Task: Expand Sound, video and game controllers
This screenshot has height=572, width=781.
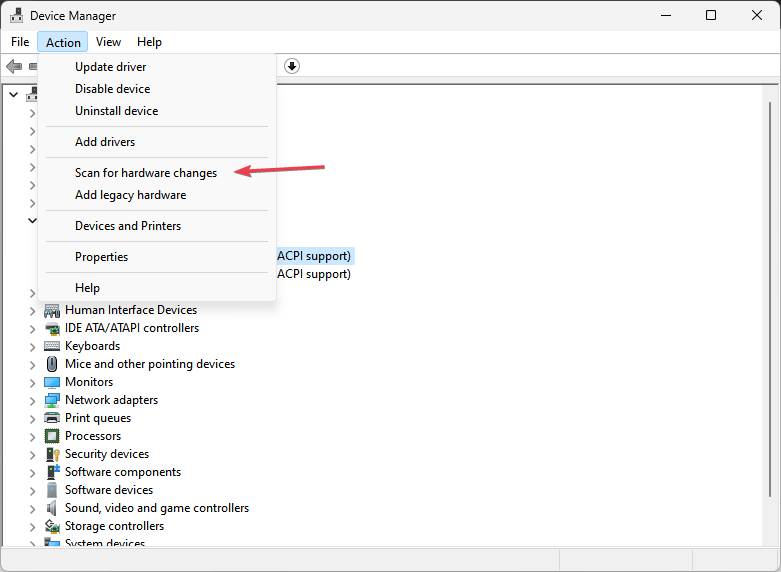Action: 32,509
